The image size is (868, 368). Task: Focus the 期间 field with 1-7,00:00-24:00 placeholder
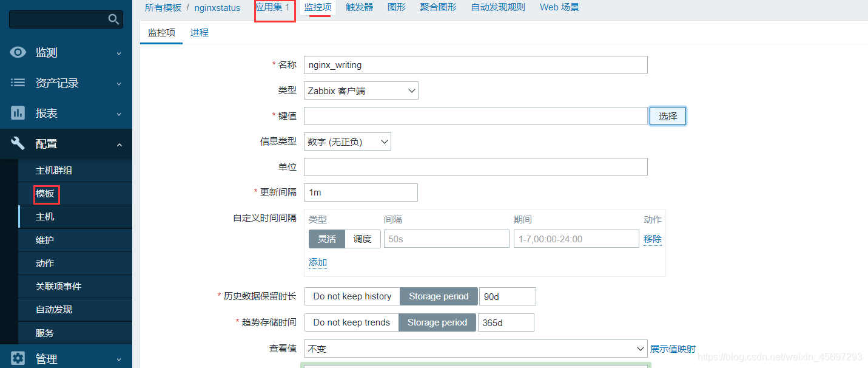click(x=576, y=239)
